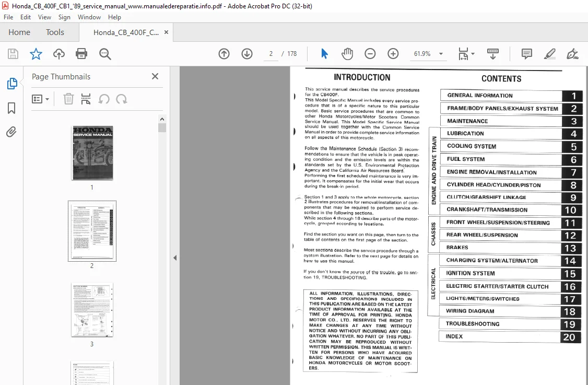The height and width of the screenshot is (385, 588).
Task: Expand the page fit options arrow
Action: (473, 54)
